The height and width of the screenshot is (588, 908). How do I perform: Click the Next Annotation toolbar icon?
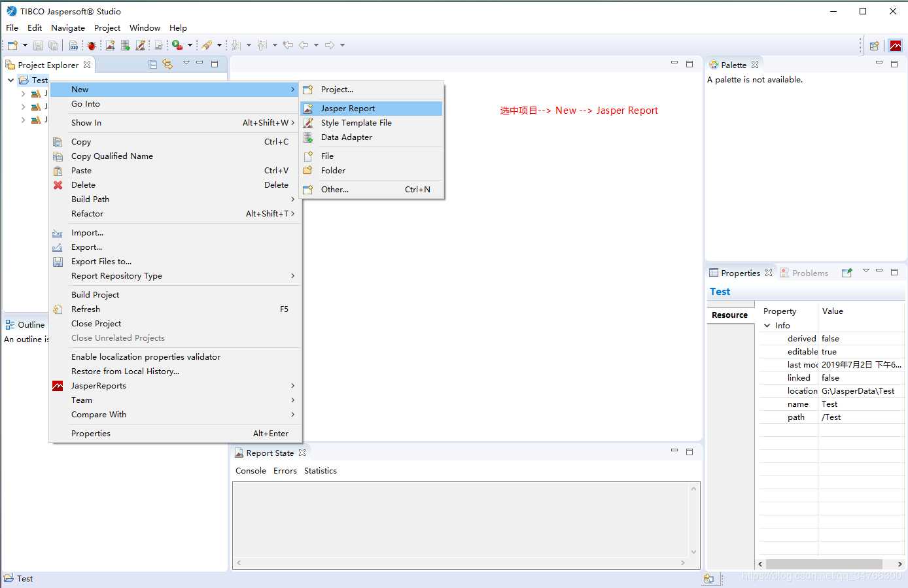tap(236, 45)
